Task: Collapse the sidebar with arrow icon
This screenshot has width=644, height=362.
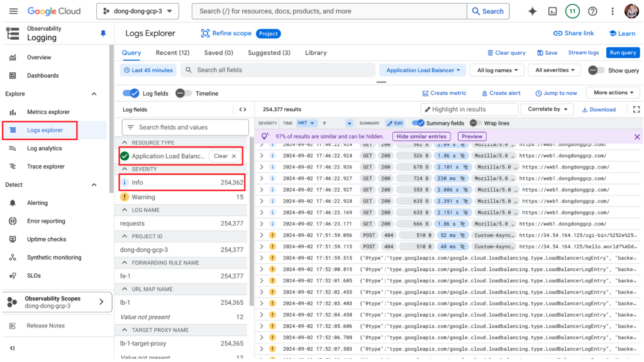Action: tap(13, 348)
